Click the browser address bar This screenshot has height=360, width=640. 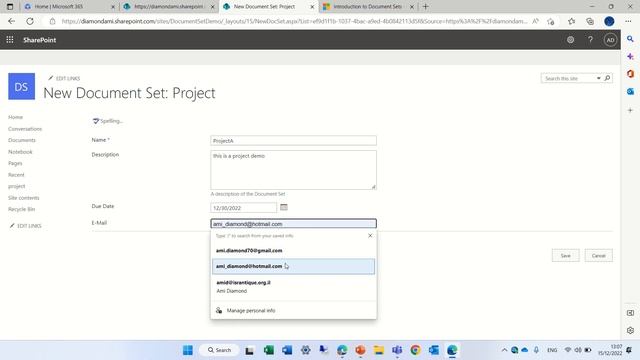click(294, 21)
